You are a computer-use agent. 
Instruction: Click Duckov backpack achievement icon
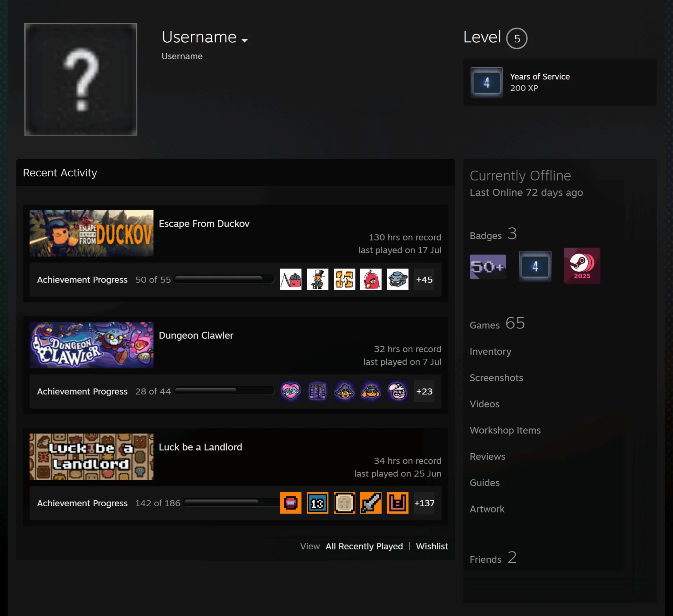coord(291,279)
